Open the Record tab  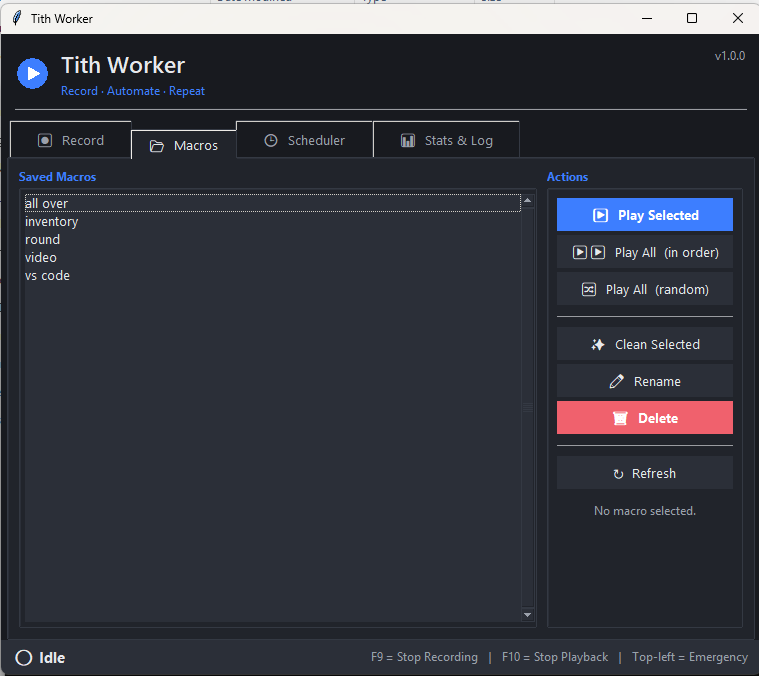point(71,140)
